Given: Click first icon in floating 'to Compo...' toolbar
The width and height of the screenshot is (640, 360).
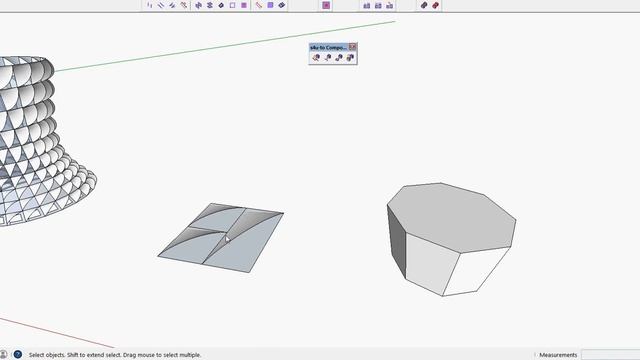Looking at the screenshot, I should pos(316,58).
